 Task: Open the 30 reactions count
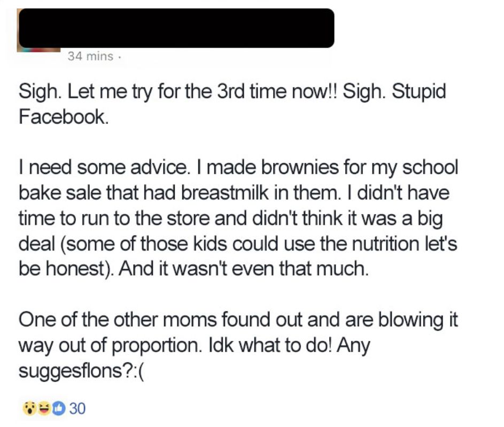(77, 409)
